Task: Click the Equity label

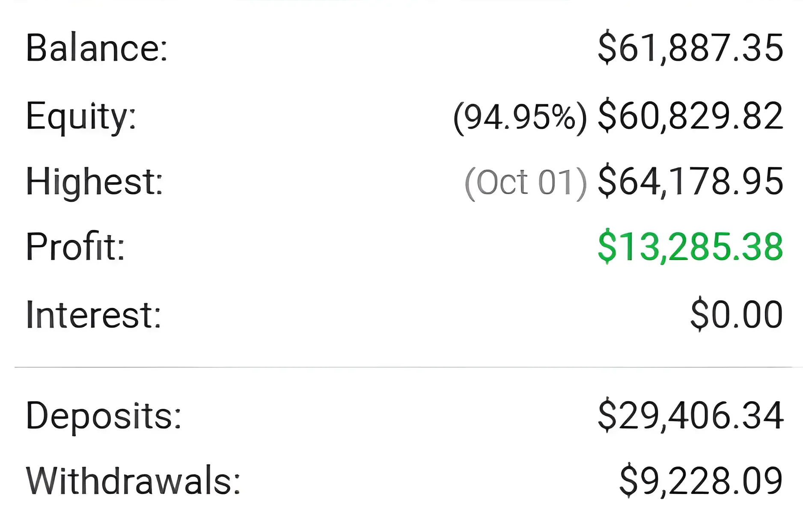Action: (x=81, y=116)
